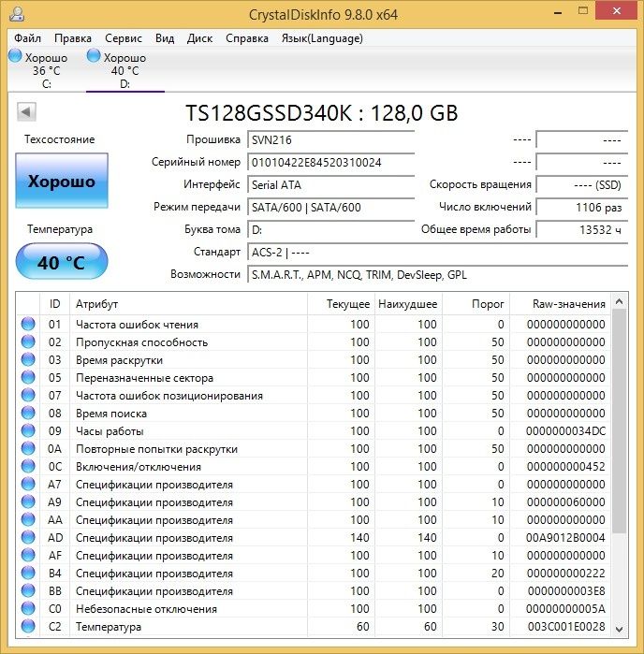Click raw value 00A9012B0004
This screenshot has height=654, width=644.
[565, 538]
